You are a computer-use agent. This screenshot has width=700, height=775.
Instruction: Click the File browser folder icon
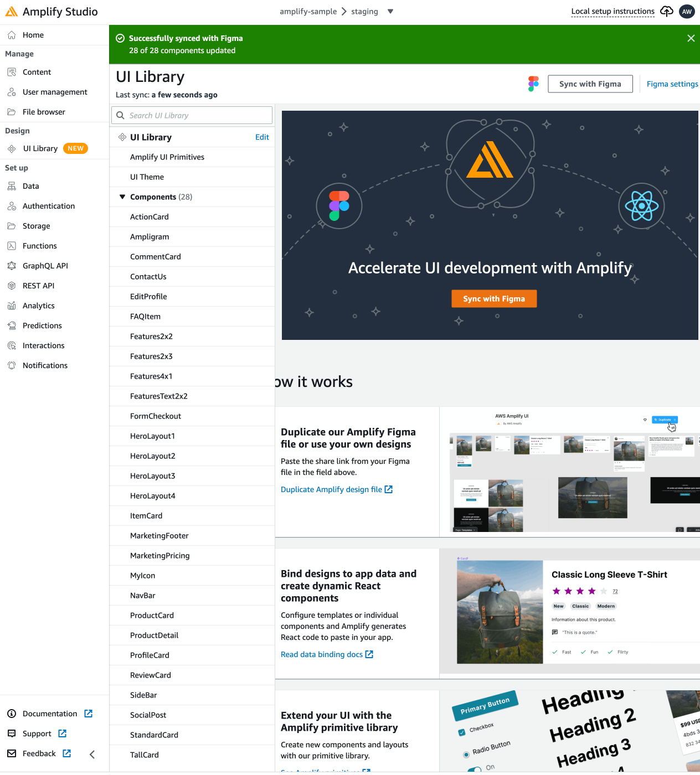(x=12, y=112)
